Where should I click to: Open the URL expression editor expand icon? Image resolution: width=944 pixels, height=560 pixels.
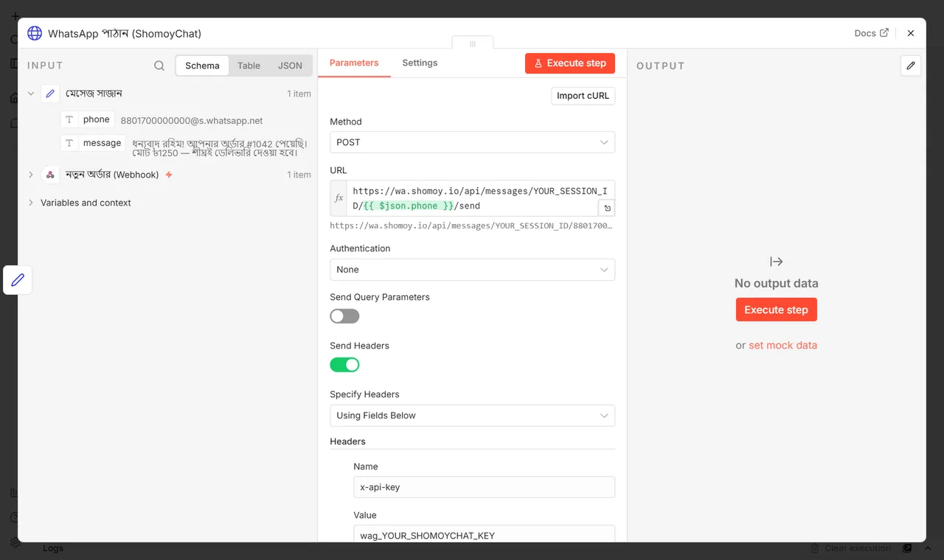[607, 208]
